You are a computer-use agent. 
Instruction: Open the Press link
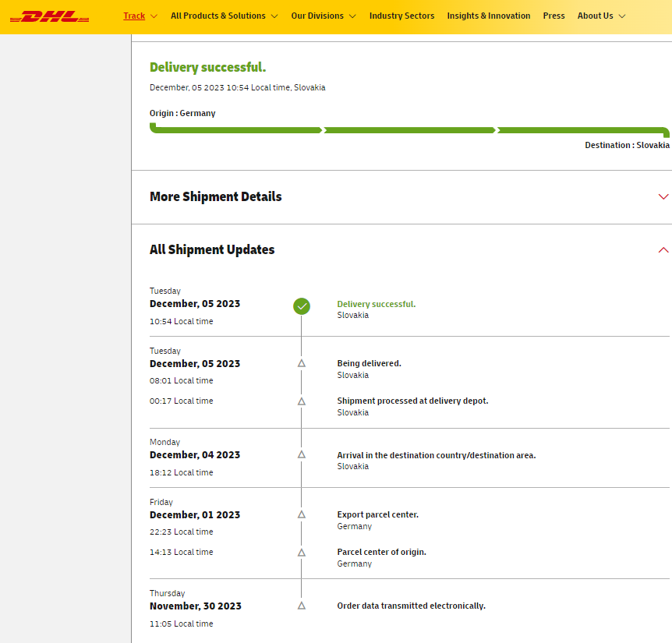point(554,16)
